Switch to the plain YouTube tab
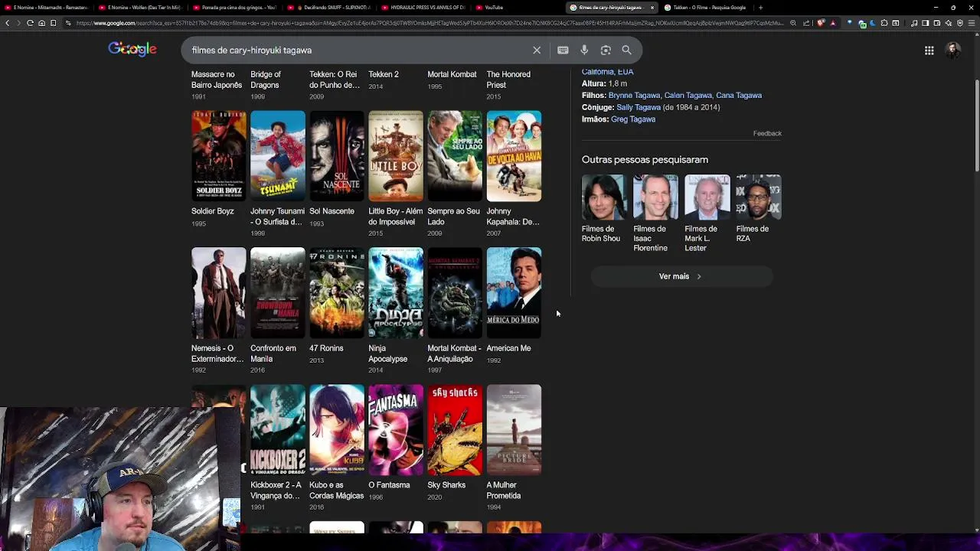 point(518,8)
